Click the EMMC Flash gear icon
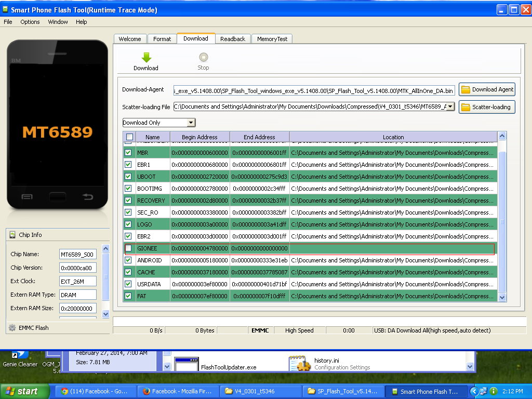 pos(12,328)
